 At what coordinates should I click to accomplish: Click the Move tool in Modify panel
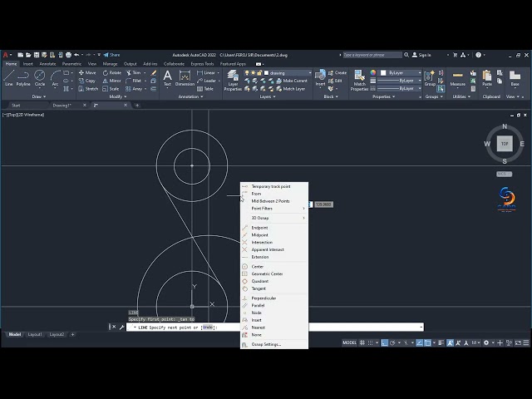pyautogui.click(x=87, y=72)
